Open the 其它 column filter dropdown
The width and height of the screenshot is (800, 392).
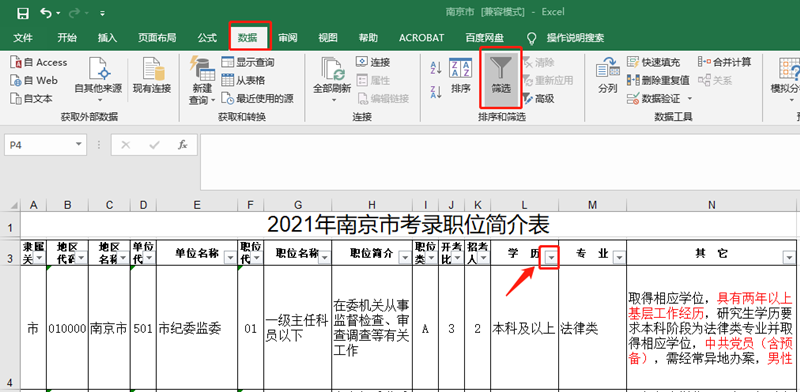coord(789,258)
